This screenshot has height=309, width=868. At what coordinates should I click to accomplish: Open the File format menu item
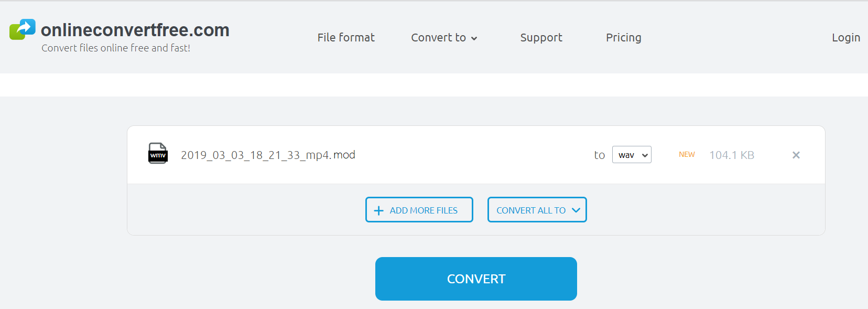346,38
